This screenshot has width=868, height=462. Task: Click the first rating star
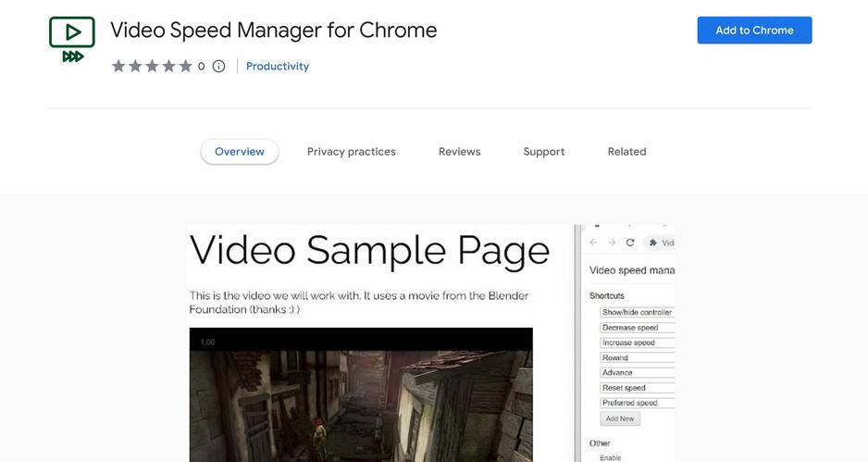coord(118,67)
